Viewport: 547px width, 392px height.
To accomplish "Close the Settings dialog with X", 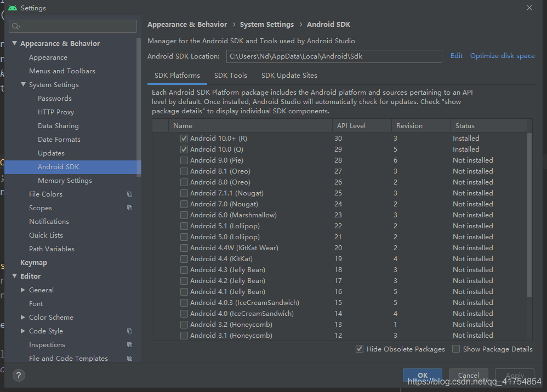I will (x=529, y=8).
